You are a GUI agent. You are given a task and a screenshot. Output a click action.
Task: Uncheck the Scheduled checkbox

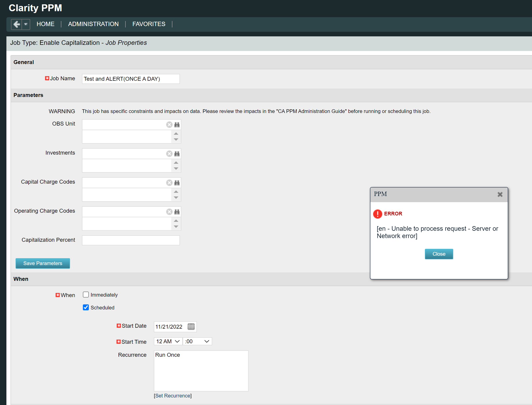click(86, 307)
